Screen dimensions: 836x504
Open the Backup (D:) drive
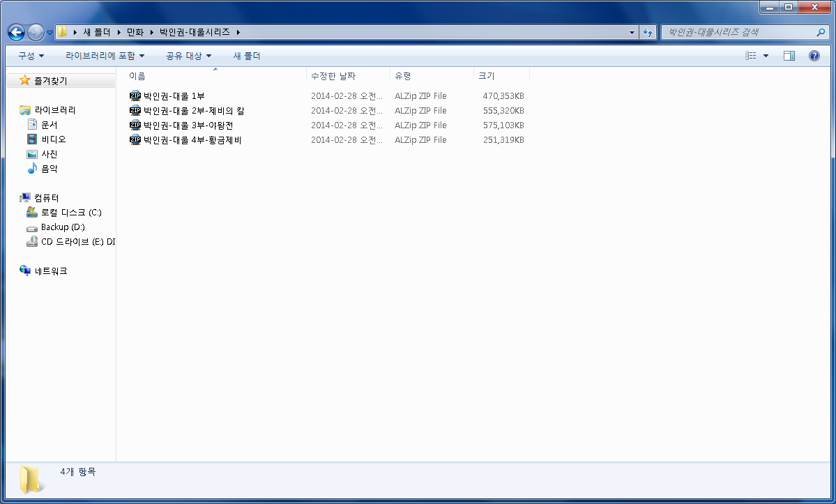click(62, 227)
